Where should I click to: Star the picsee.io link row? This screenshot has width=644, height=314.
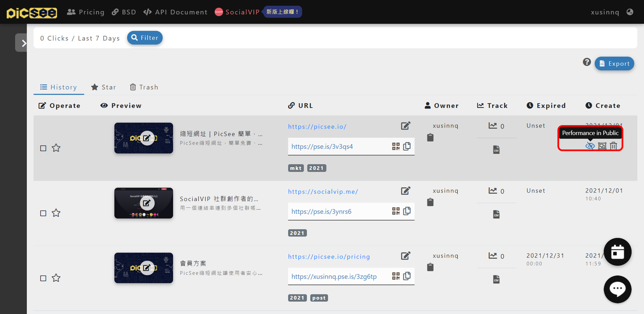(56, 148)
